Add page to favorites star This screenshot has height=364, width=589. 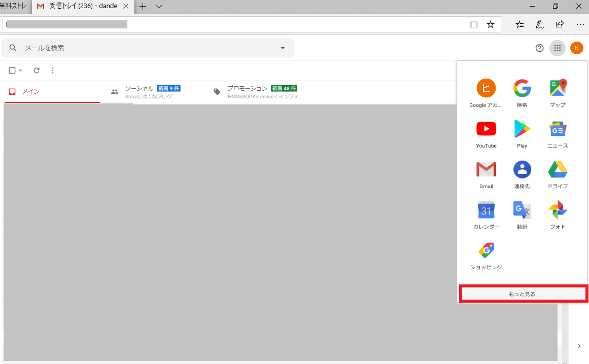491,25
